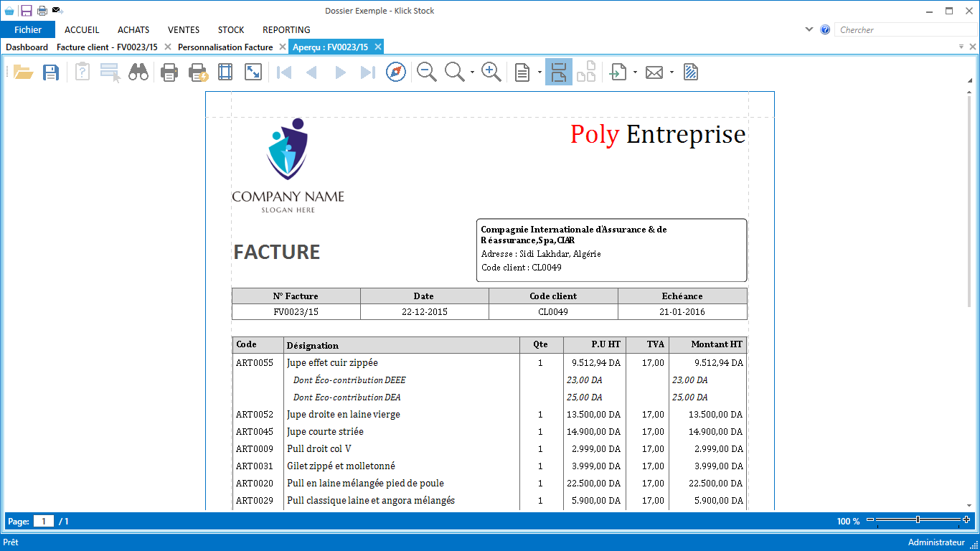Expand the export document dropdown arrow
980x551 pixels.
(636, 72)
